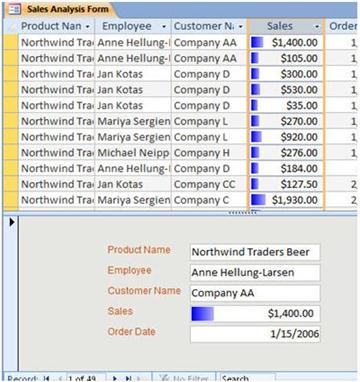The height and width of the screenshot is (382, 360).
Task: Click Northwind Tra product cell in $35.00 row
Action: (x=57, y=105)
